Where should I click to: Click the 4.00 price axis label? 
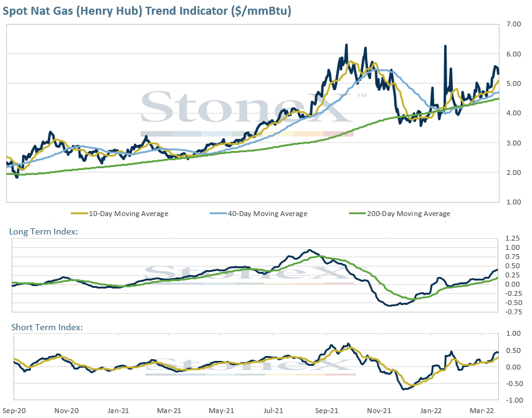pos(514,113)
